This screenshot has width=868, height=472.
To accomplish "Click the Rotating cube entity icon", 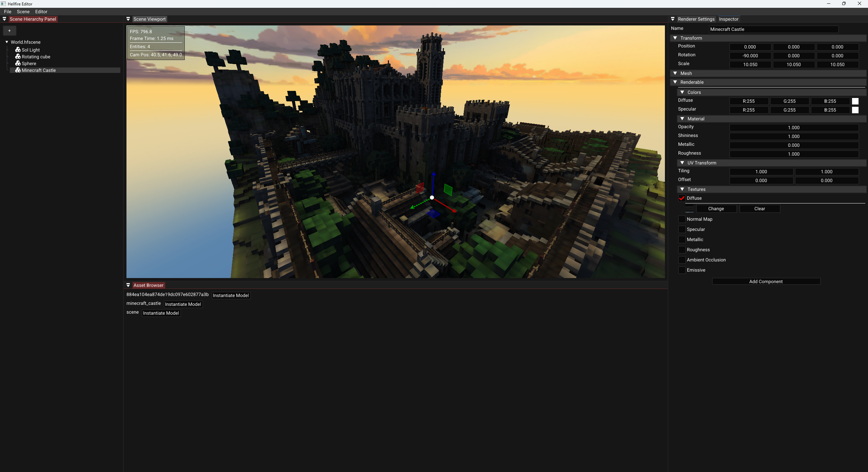I will 18,56.
